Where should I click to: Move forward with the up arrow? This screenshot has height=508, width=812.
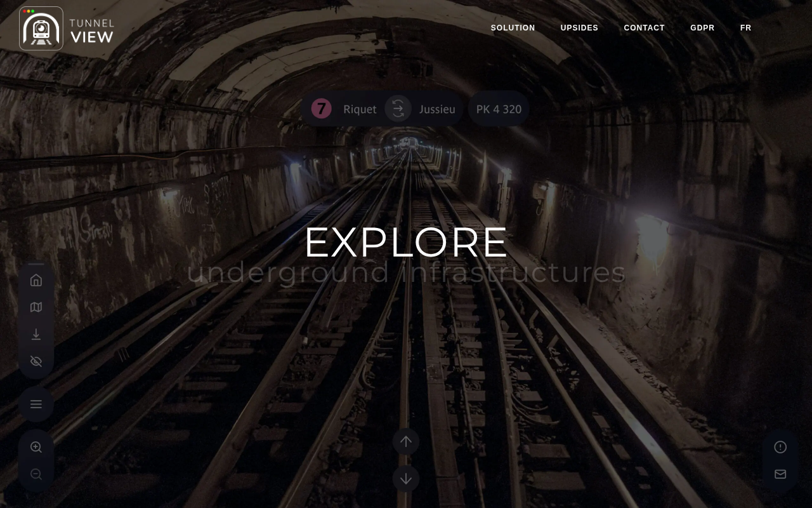pos(406,441)
